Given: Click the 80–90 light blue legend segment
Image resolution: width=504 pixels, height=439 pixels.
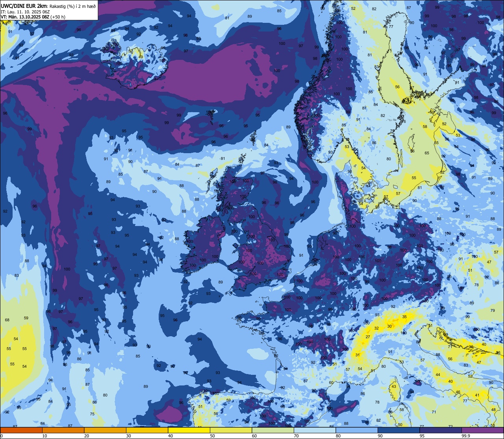Looking at the screenshot, I should click(x=357, y=430).
